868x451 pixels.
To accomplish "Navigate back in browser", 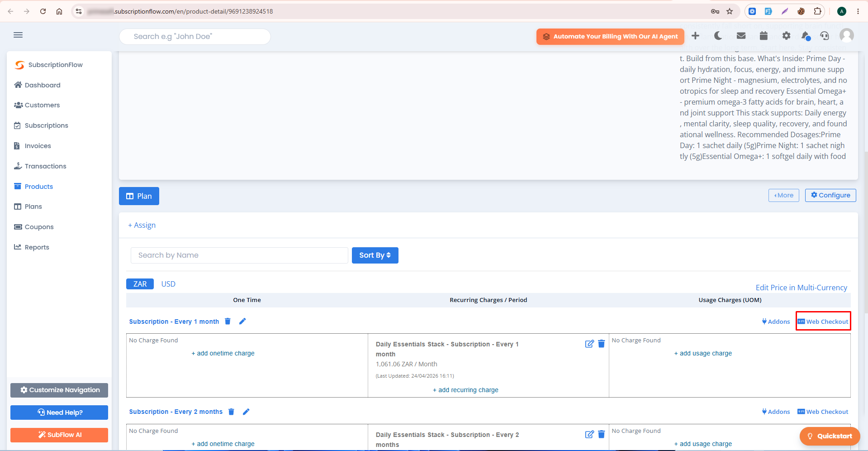I will tap(10, 11).
